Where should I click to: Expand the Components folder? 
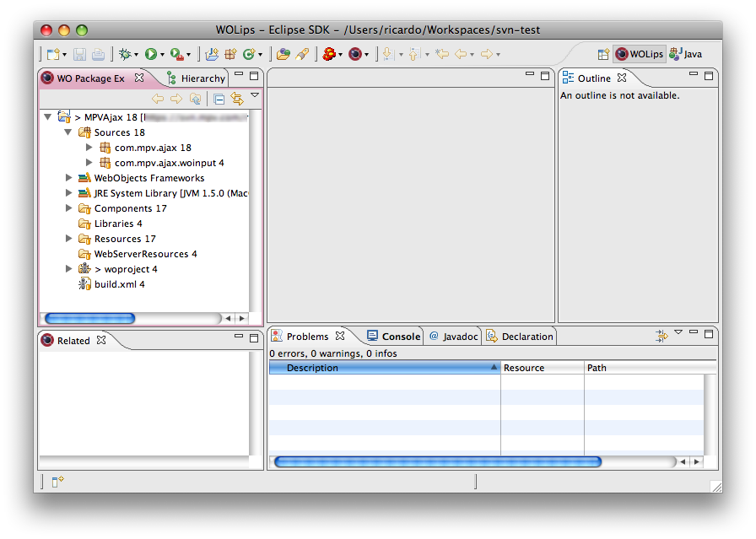pyautogui.click(x=68, y=208)
